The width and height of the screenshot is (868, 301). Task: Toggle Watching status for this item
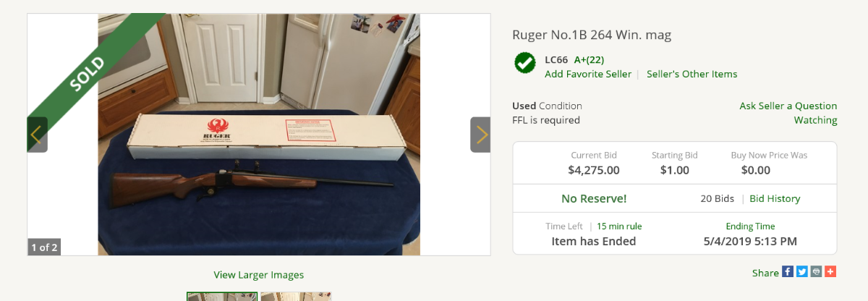816,120
